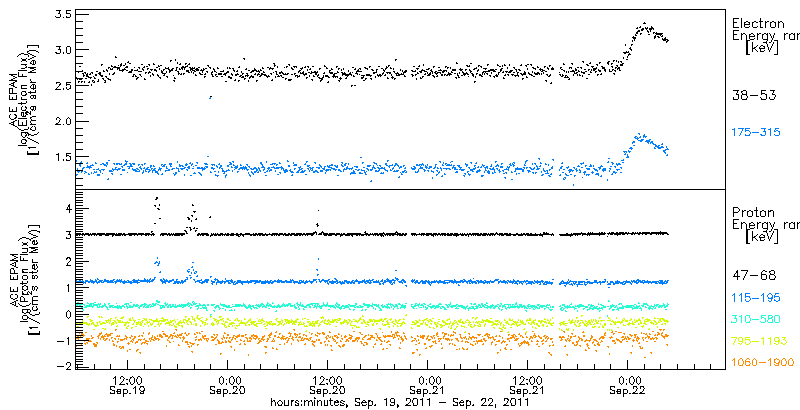Click the 'Proton' legend heading
This screenshot has height=410, width=800.
click(753, 212)
